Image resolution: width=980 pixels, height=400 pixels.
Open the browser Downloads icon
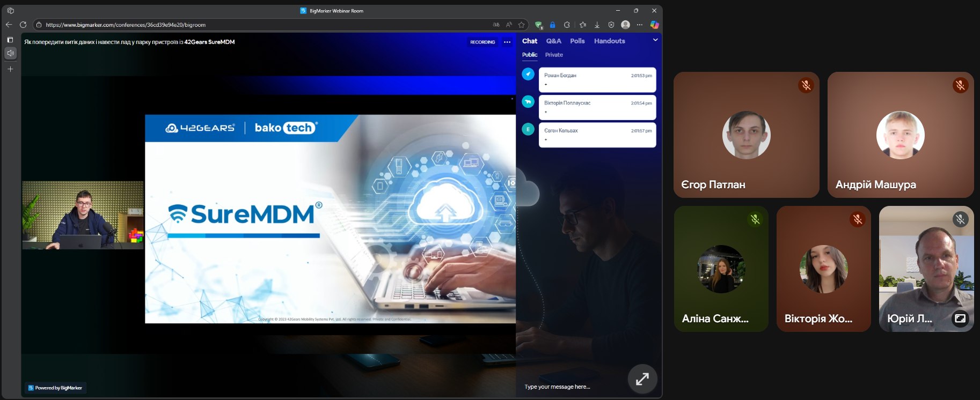[x=597, y=25]
